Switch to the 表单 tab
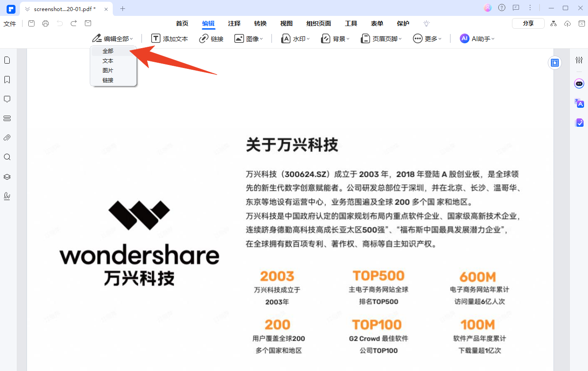This screenshot has height=371, width=588. (377, 23)
